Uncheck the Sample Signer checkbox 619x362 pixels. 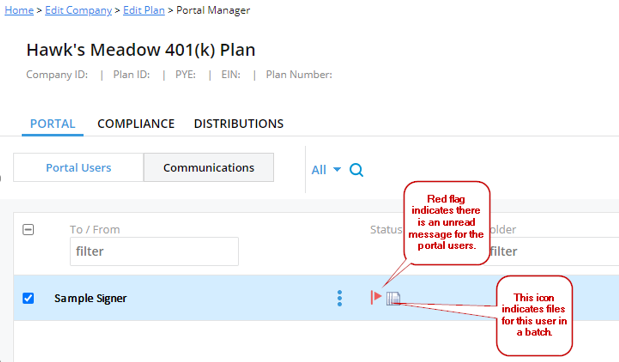[x=28, y=298]
